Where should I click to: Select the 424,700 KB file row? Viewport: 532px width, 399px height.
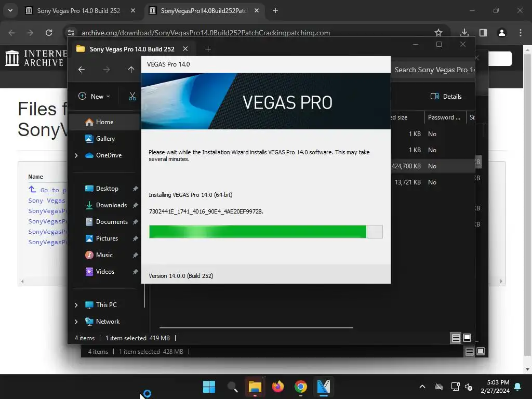click(x=433, y=166)
